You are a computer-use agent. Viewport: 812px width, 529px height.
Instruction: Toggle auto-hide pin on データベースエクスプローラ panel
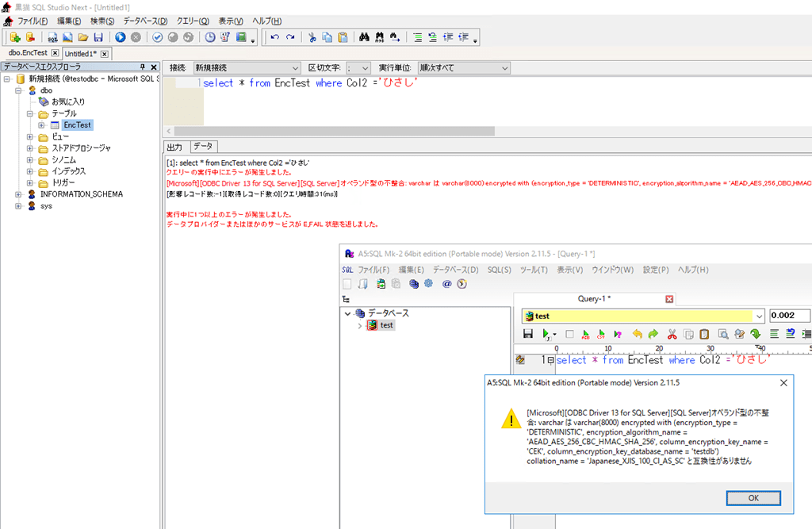pos(143,67)
